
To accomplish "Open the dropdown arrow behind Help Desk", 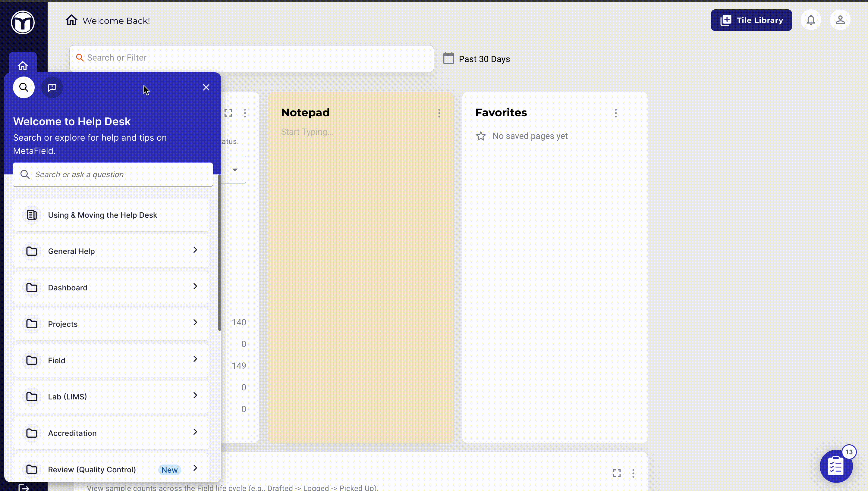I will [235, 170].
